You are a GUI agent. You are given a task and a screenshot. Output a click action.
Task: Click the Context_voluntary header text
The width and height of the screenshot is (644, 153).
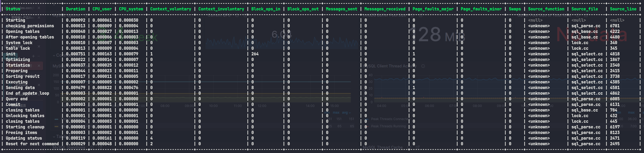[x=171, y=9]
